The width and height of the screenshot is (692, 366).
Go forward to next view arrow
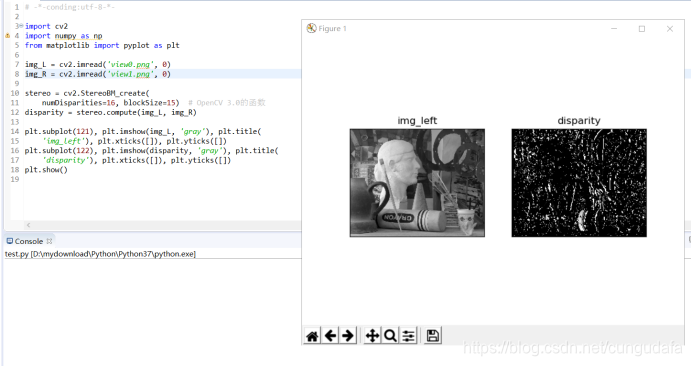click(x=348, y=336)
